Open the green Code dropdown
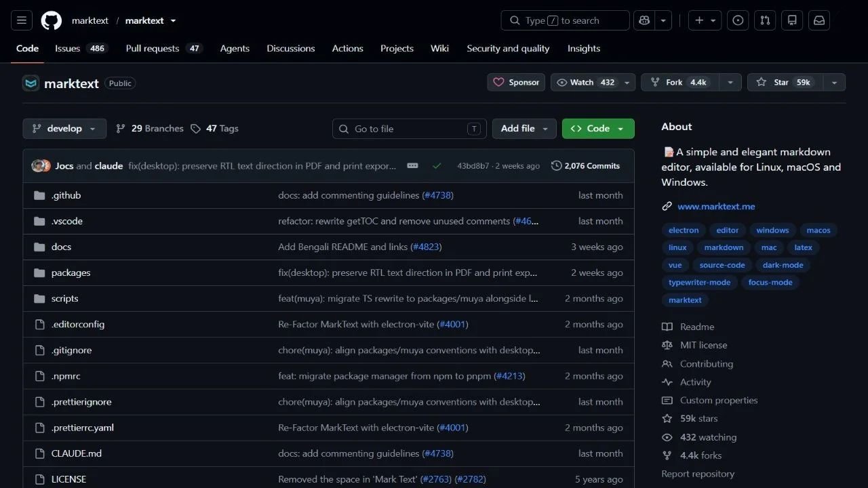Screen dimensions: 868x488 pos(598,129)
